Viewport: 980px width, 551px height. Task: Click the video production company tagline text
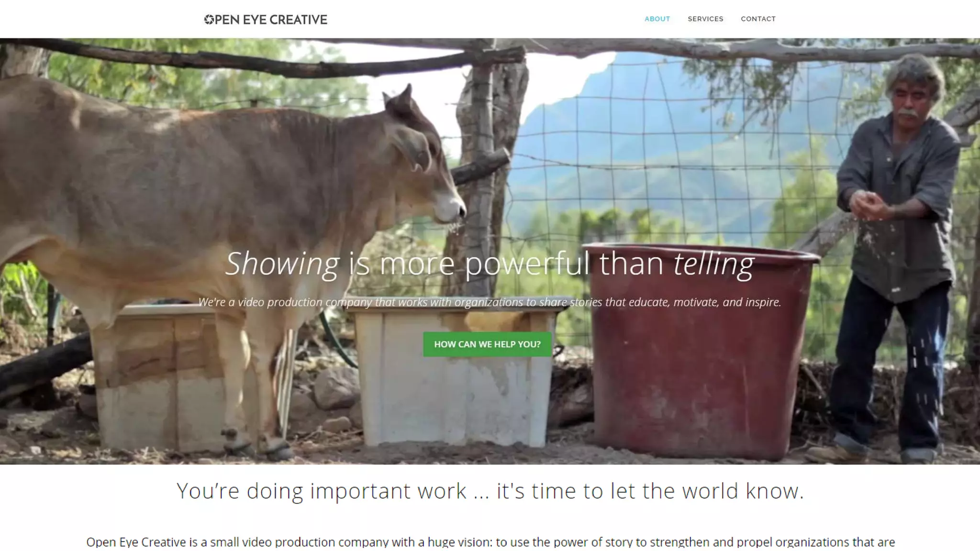[490, 302]
